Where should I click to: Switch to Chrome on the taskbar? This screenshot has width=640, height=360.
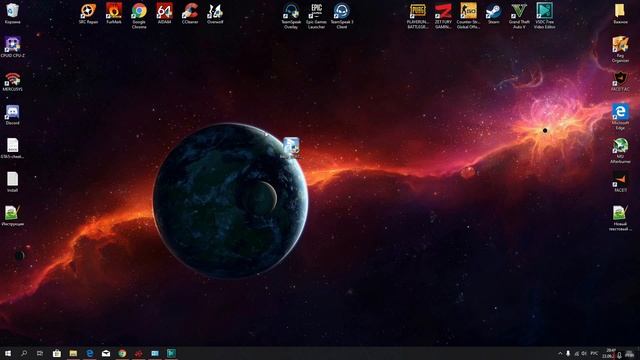tap(122, 353)
